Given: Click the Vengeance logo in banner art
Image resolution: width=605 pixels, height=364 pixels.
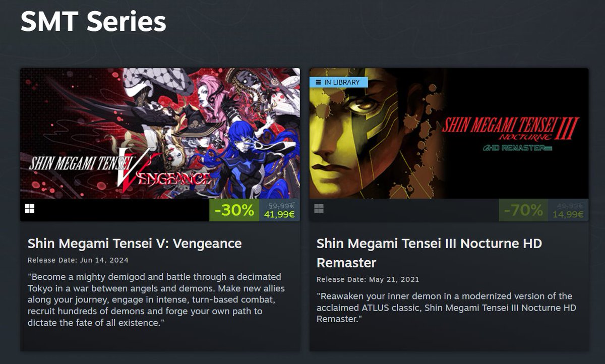Looking at the screenshot, I should point(121,168).
